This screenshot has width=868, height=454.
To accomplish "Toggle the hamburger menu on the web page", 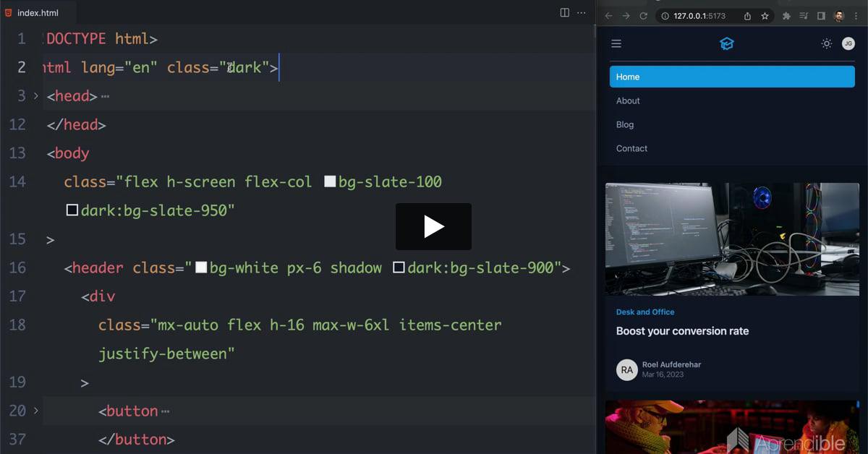I will pyautogui.click(x=616, y=44).
